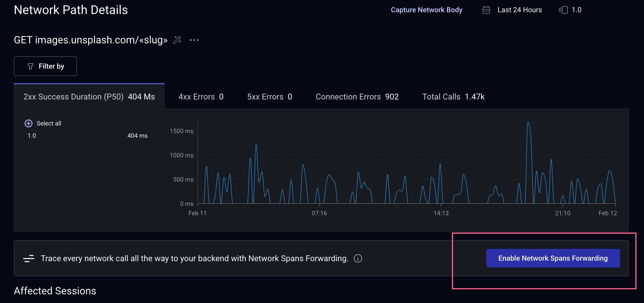Select the 5xx Errors tab
The image size is (644, 303).
coord(270,97)
